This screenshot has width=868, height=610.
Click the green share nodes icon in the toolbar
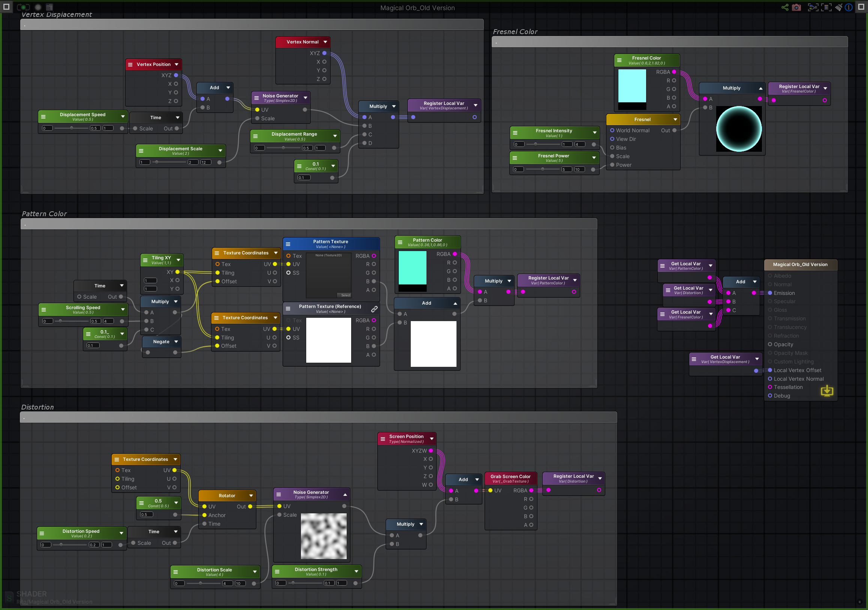(786, 7)
